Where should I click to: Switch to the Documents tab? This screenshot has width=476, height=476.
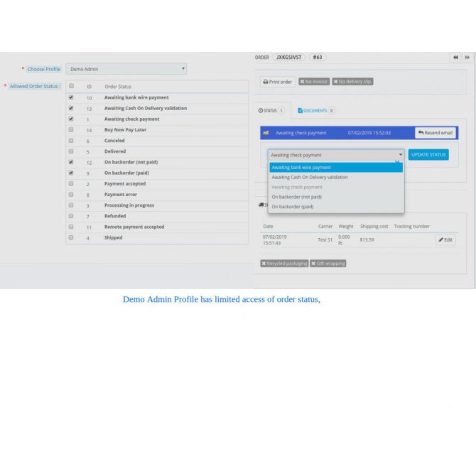[315, 111]
